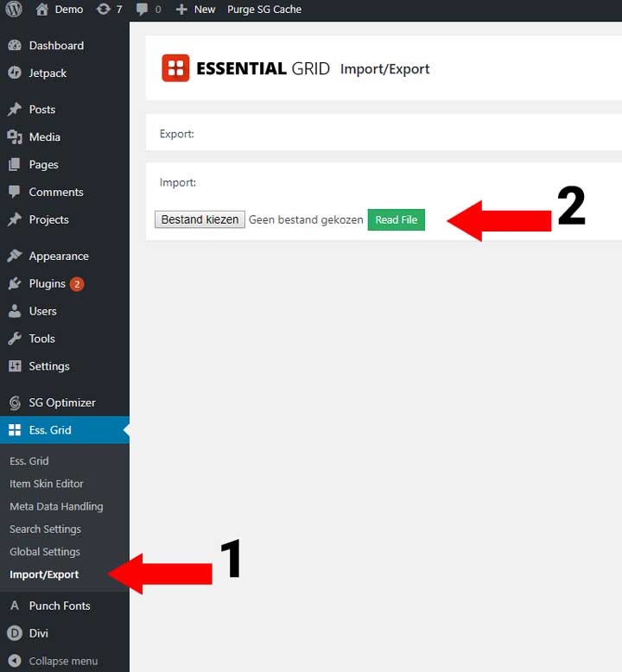Open the Divi menu item
Image resolution: width=622 pixels, height=672 pixels.
pyautogui.click(x=39, y=633)
